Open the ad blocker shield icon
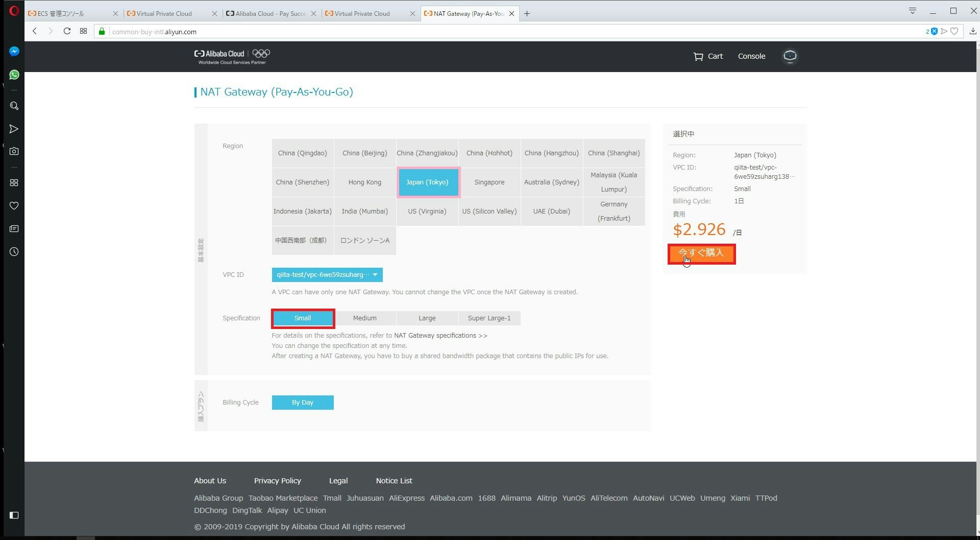 point(934,31)
